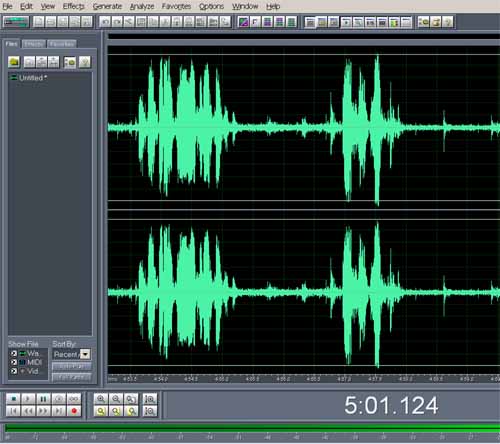Screen dimensions: 500x444
Task: Click the Pause transport button
Action: click(x=43, y=399)
